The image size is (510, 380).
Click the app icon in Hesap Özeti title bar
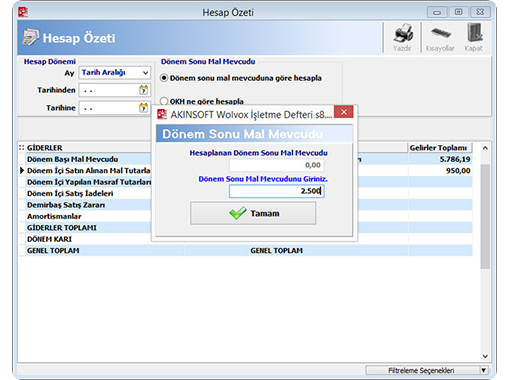pyautogui.click(x=23, y=12)
